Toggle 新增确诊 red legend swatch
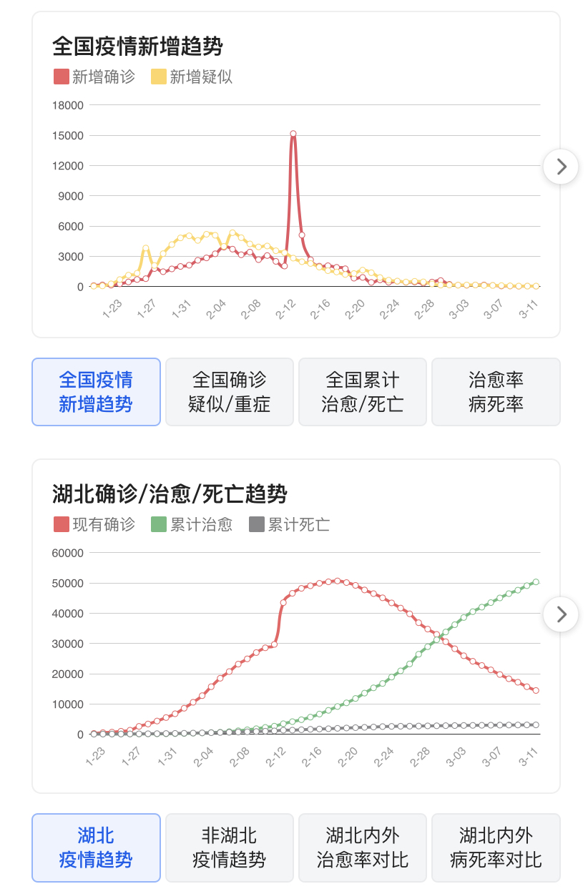The height and width of the screenshot is (894, 588). pyautogui.click(x=62, y=77)
